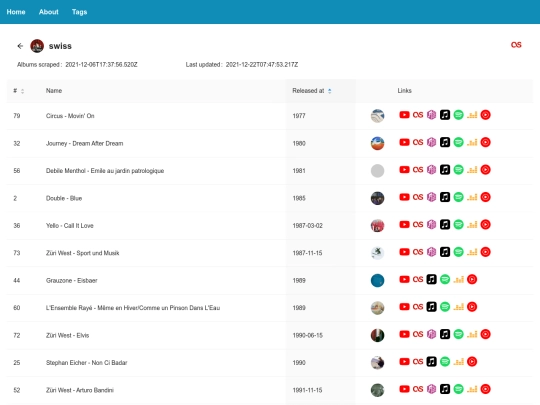
Task: Click the release date 1990-06-15
Action: (308, 335)
